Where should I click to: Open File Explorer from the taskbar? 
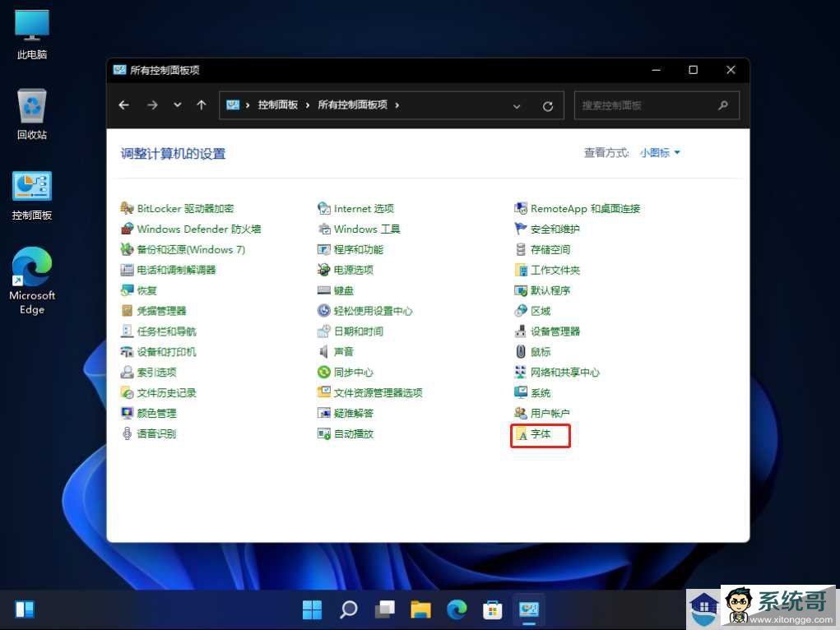[420, 609]
